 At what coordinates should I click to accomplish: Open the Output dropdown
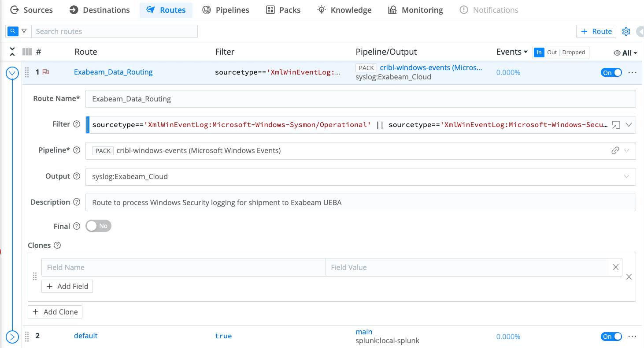[360, 176]
